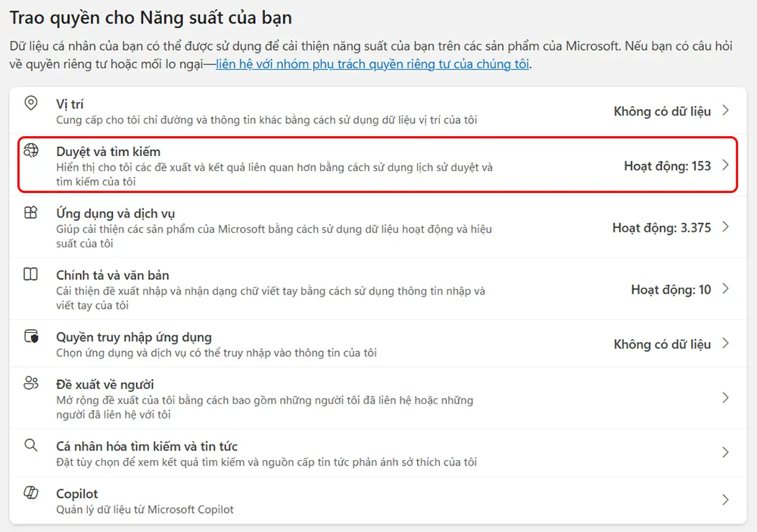This screenshot has width=757, height=532.
Task: Select the Cá nhân hóa tìm kiếm và tin tức heading
Action: [147, 446]
